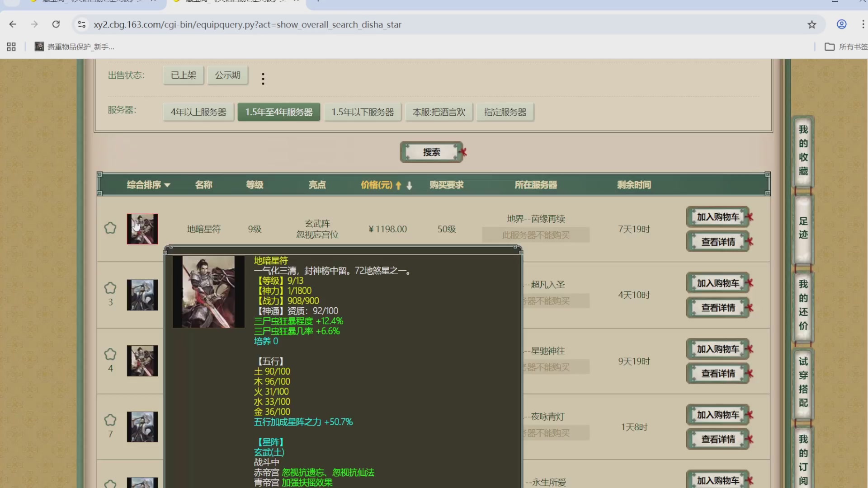Go back using the browser back arrow
The image size is (868, 488).
pyautogui.click(x=12, y=24)
